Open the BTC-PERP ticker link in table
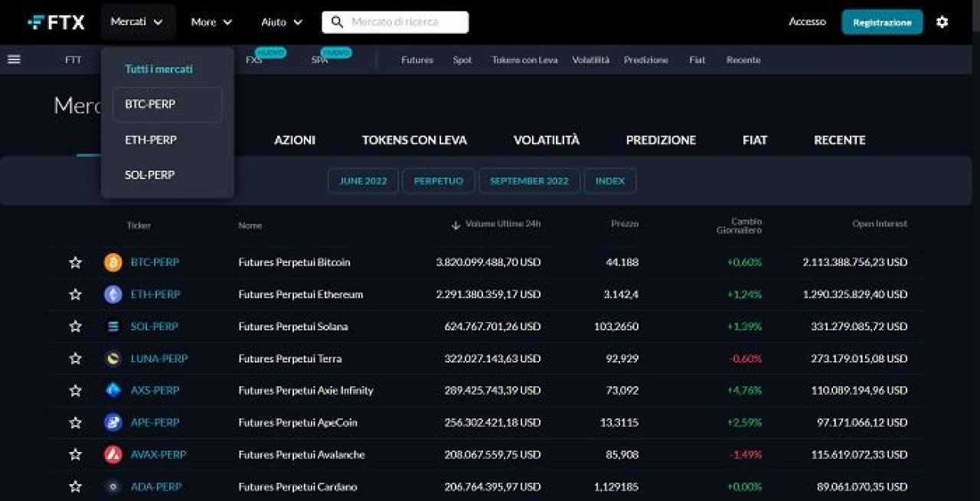 [x=155, y=262]
